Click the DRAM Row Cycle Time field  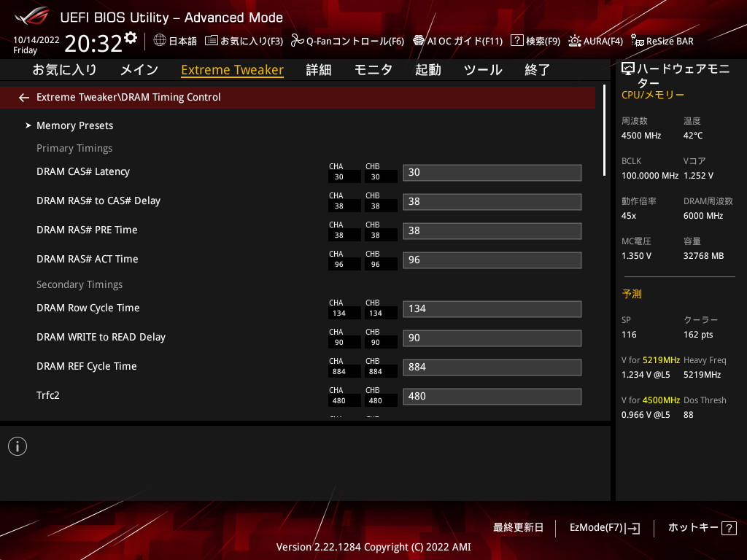(x=492, y=308)
